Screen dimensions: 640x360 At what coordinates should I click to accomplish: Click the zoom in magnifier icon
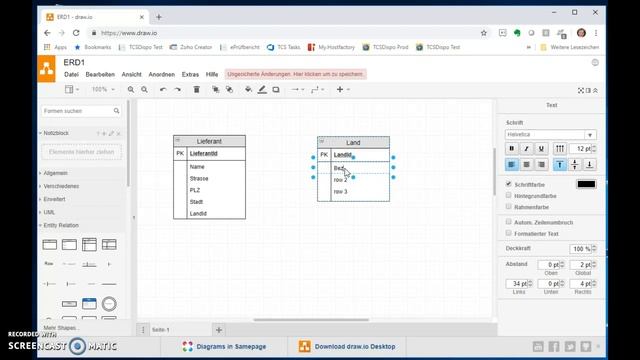(x=131, y=89)
